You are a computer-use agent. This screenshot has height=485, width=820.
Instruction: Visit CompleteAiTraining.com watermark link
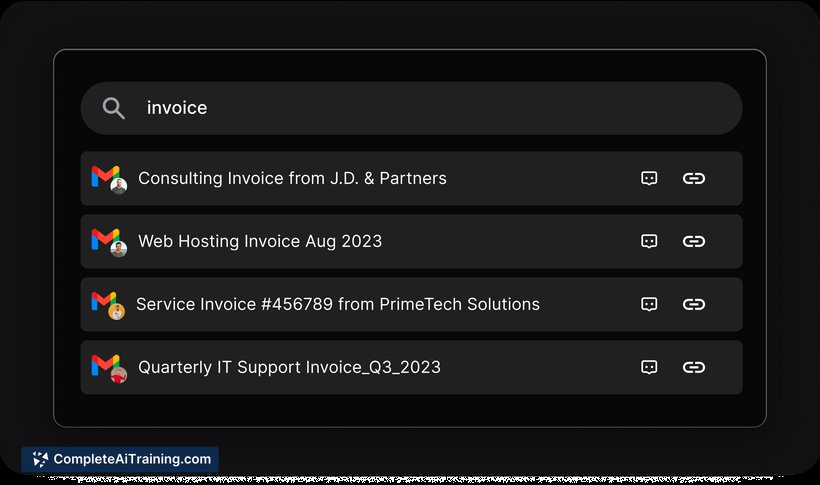point(120,459)
